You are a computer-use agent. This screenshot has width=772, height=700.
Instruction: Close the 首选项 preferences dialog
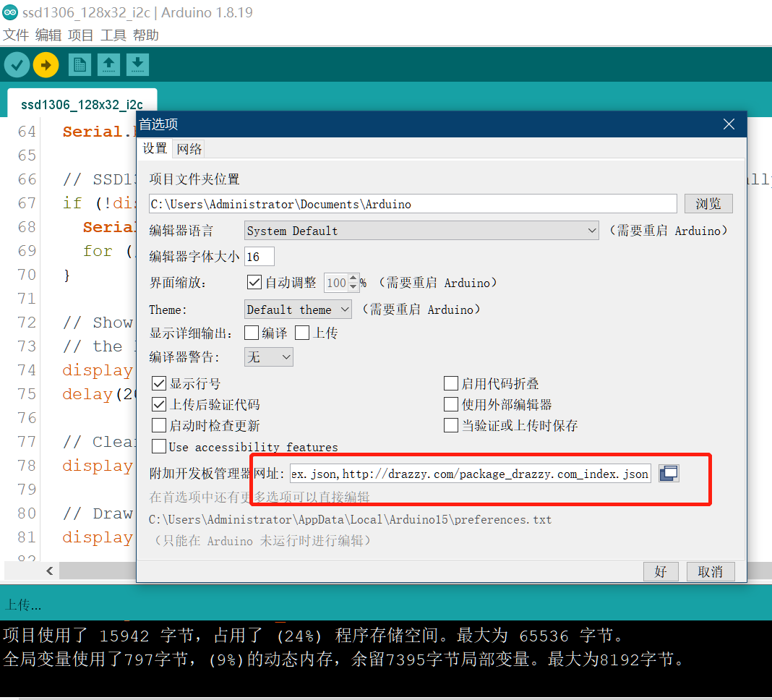point(729,124)
